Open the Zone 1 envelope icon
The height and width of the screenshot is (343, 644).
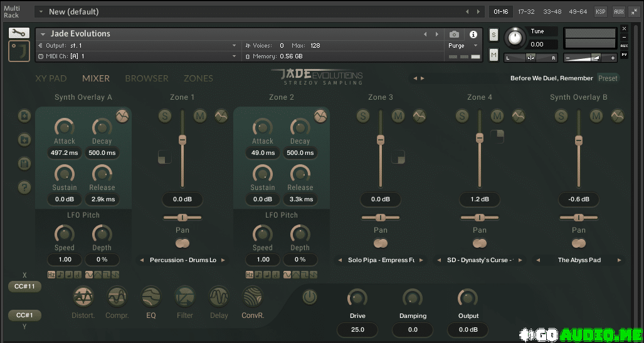pyautogui.click(x=221, y=116)
